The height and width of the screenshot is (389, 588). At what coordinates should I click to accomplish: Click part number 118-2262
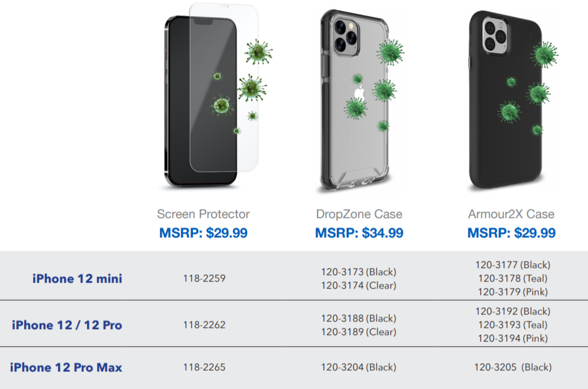(204, 325)
